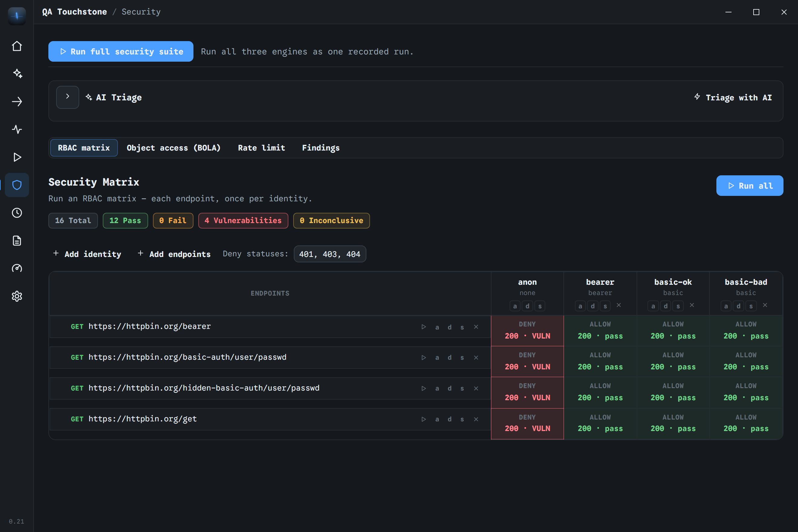798x532 pixels.
Task: Select the pulse monitor icon in the sidebar
Action: point(17,129)
